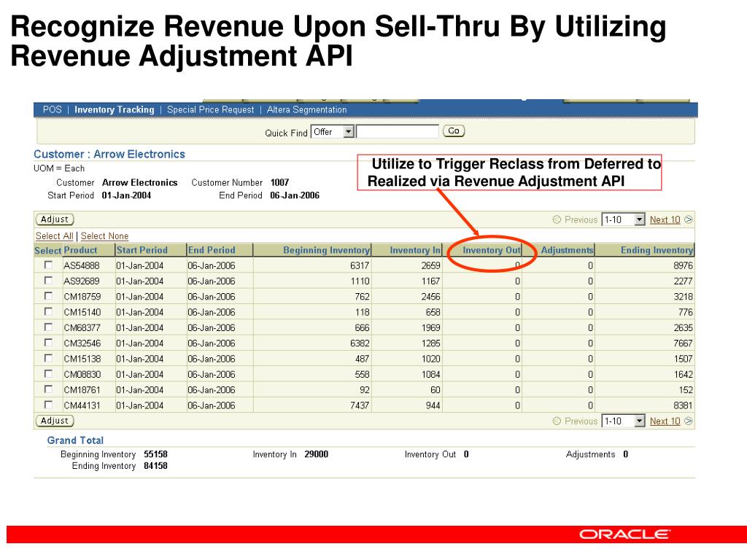Viewport: 747px width, 560px height.
Task: Go to the Special Price Request tab
Action: pos(211,109)
